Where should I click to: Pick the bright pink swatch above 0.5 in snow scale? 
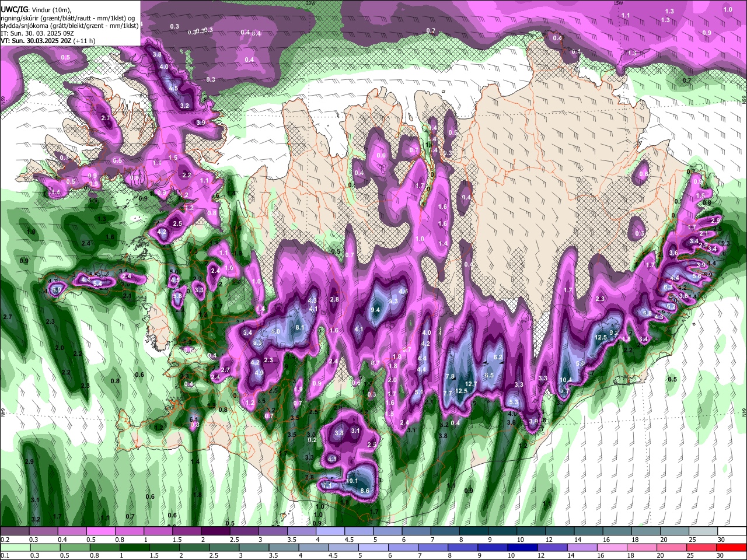pyautogui.click(x=100, y=531)
